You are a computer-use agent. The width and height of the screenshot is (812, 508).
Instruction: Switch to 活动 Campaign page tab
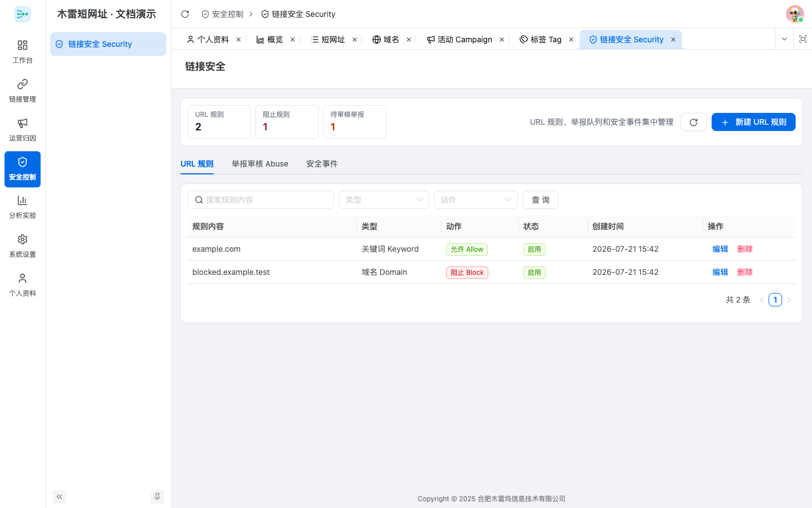(459, 40)
